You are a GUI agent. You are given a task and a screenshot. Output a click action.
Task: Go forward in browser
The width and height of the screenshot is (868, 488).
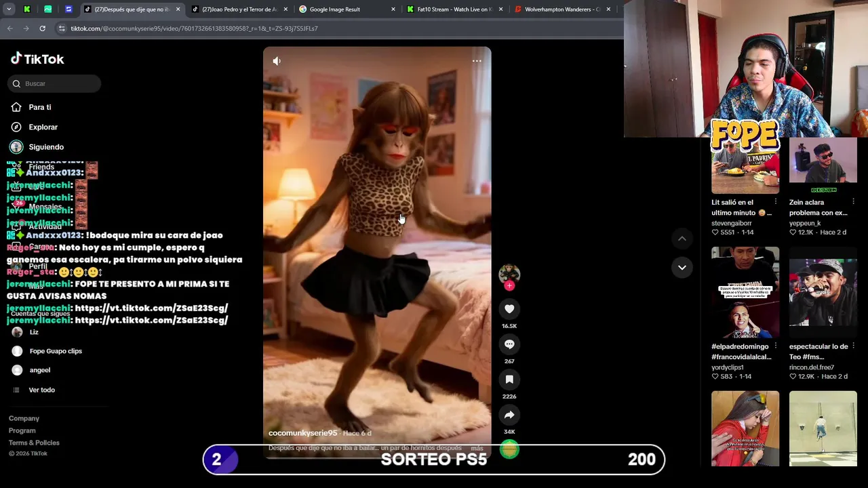[26, 28]
